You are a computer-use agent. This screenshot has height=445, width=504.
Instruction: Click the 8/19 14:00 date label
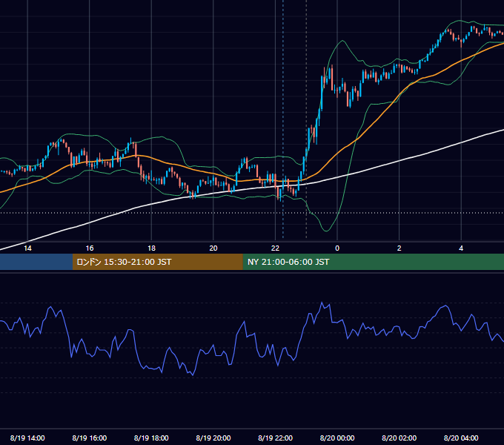tap(27, 438)
